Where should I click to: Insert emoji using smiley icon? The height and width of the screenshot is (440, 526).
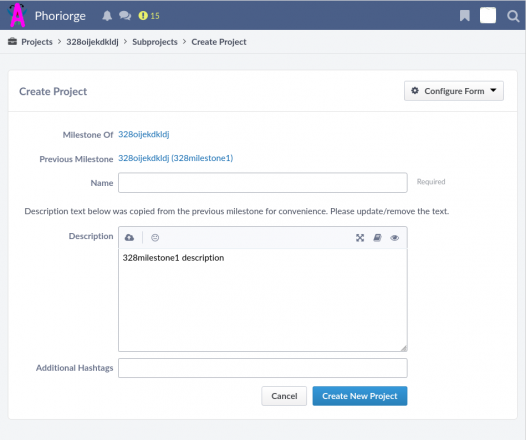pyautogui.click(x=155, y=238)
